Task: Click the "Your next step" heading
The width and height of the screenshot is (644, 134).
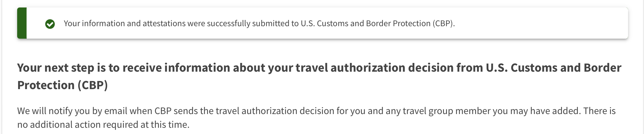Action: (x=319, y=76)
